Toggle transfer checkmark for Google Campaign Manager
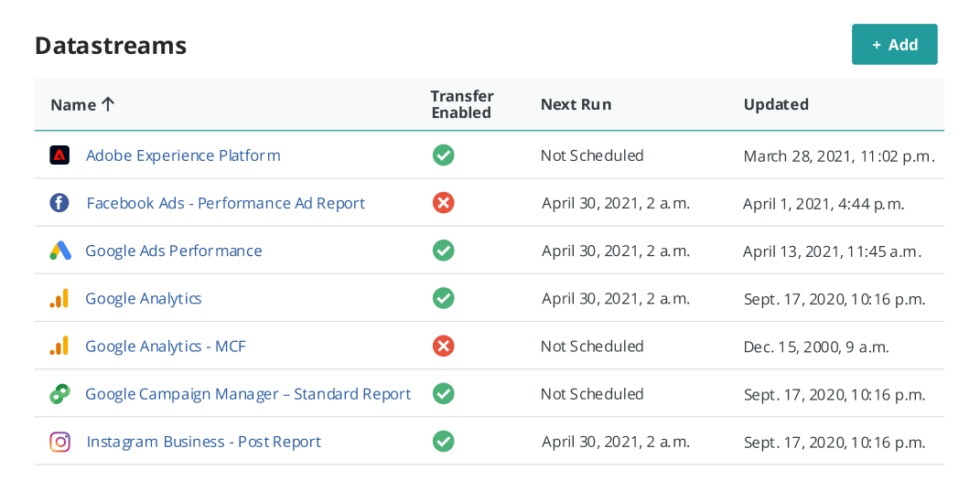The height and width of the screenshot is (502, 980). [443, 394]
